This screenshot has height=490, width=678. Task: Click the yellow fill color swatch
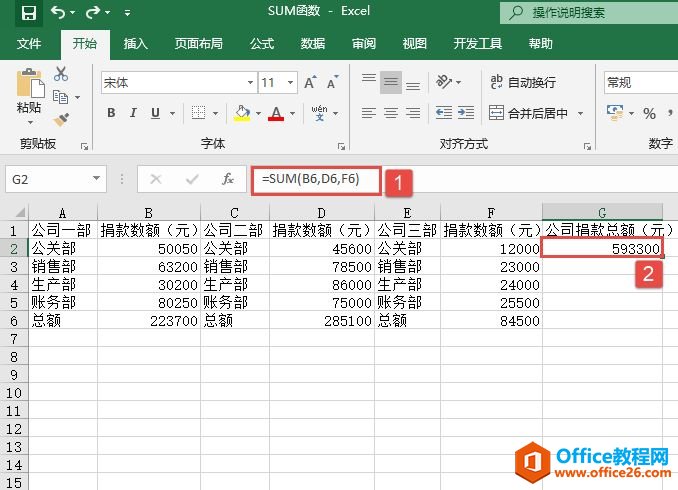tap(241, 113)
